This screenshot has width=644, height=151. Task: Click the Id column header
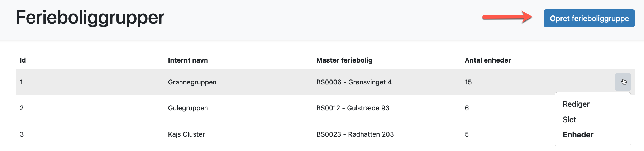[23, 60]
